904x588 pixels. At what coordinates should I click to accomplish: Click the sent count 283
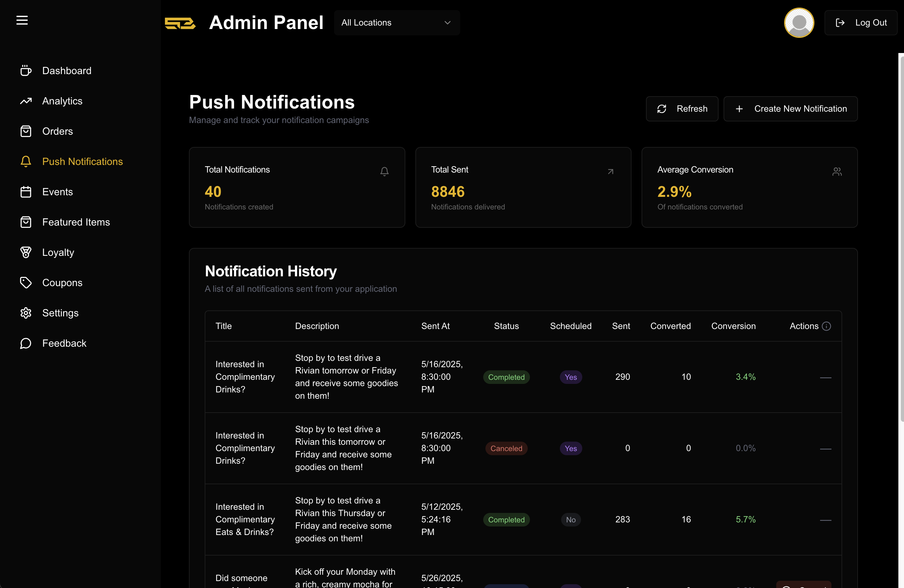coord(623,519)
